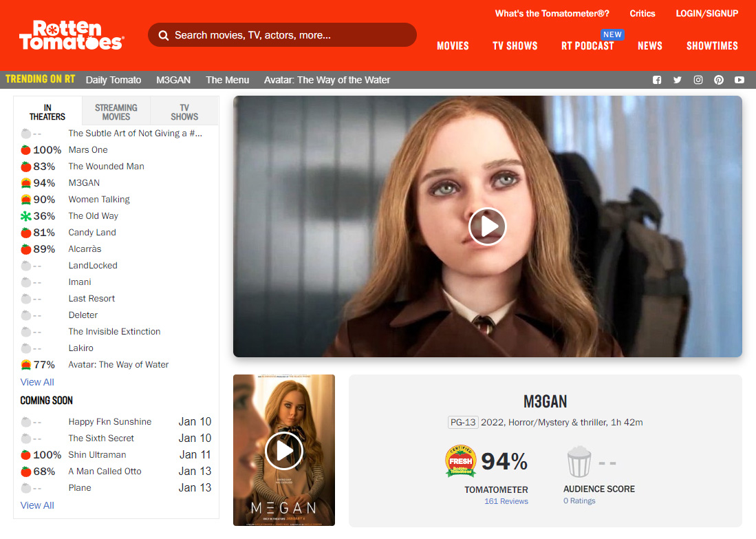Click the NEW badge on RT Podcast
The width and height of the screenshot is (756, 539).
612,34
